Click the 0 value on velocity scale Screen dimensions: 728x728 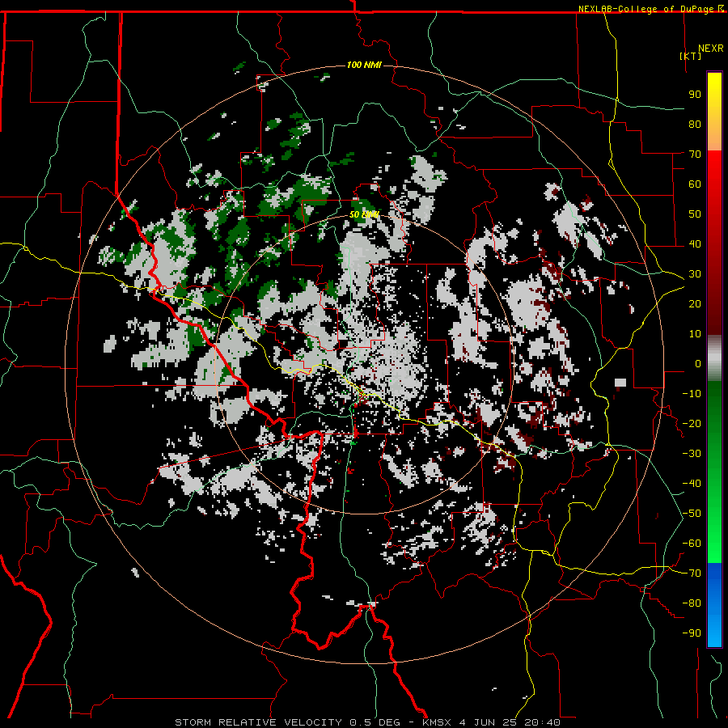click(698, 364)
